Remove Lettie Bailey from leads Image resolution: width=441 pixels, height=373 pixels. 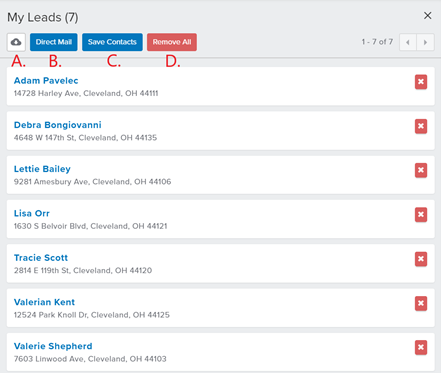(421, 170)
